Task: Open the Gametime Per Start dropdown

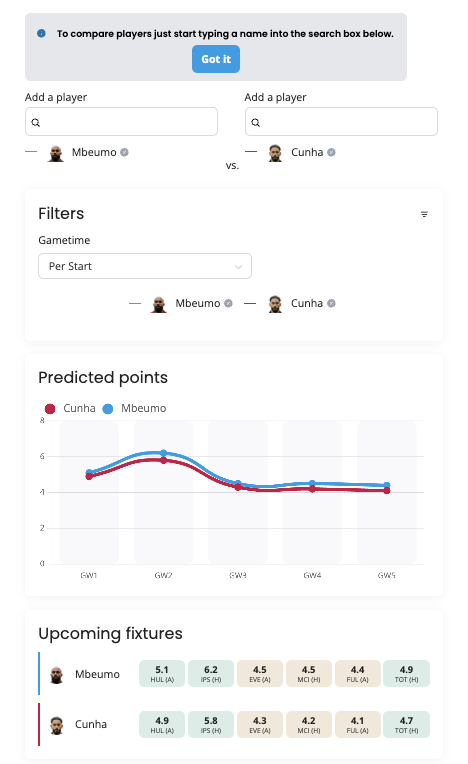Action: [x=145, y=266]
